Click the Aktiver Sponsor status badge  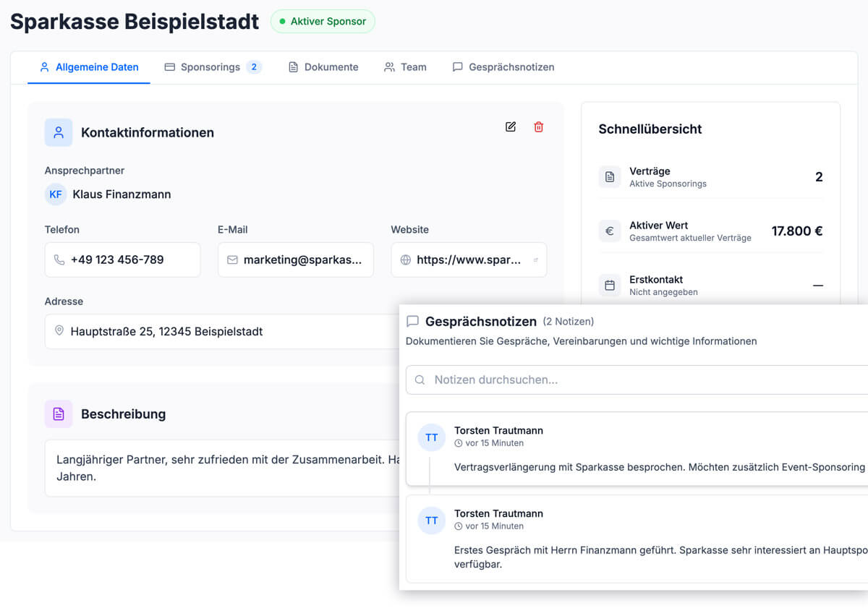[323, 22]
